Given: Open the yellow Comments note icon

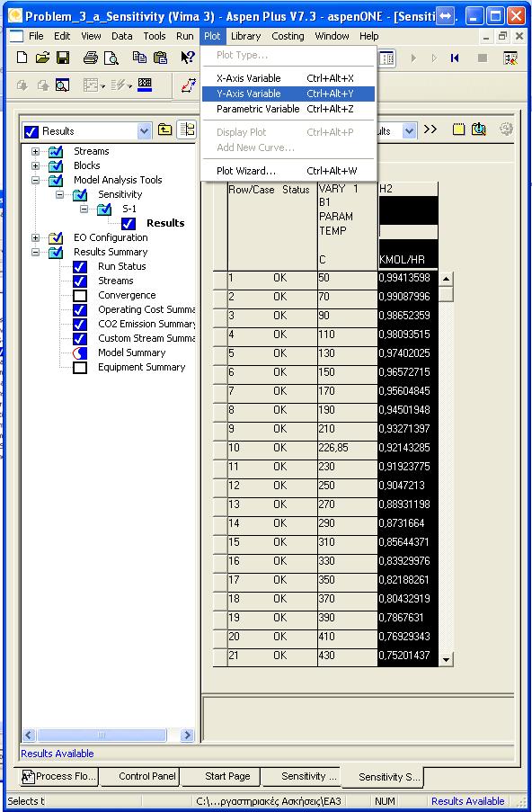Looking at the screenshot, I should tap(458, 129).
